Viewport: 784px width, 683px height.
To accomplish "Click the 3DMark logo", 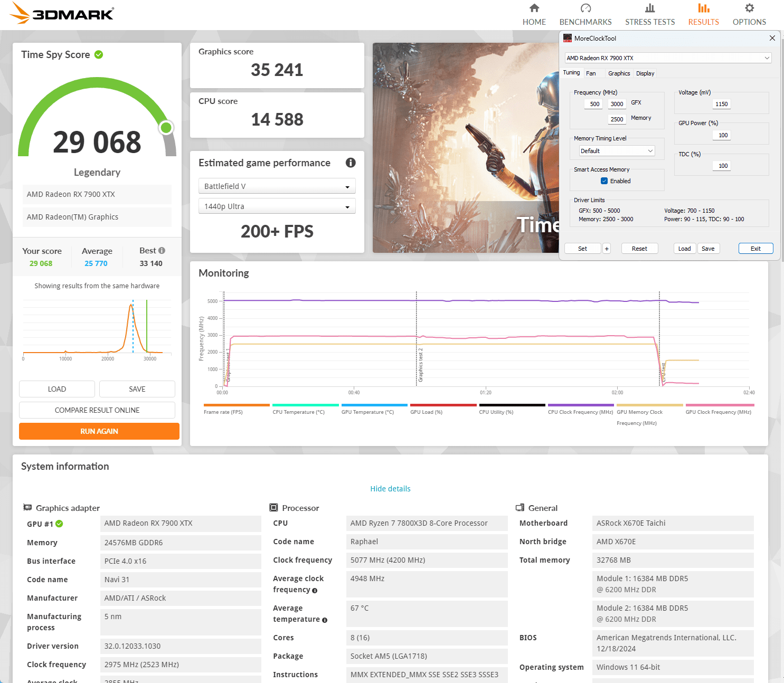I will point(62,13).
